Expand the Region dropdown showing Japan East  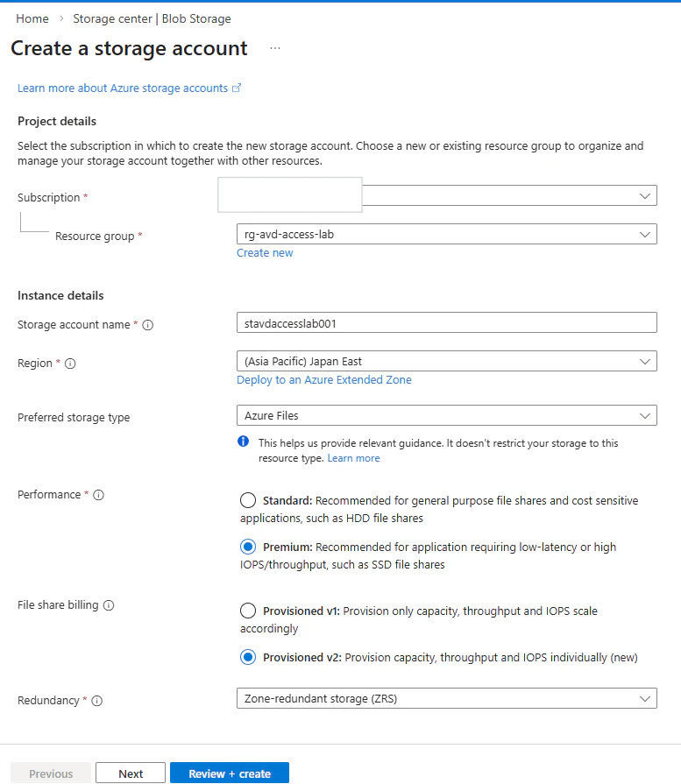tap(447, 361)
